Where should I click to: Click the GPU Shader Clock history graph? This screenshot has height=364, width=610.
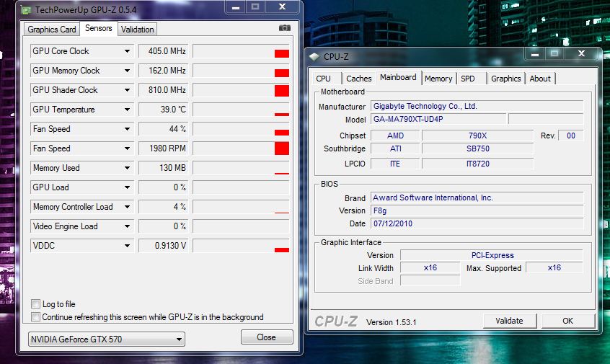click(x=242, y=90)
